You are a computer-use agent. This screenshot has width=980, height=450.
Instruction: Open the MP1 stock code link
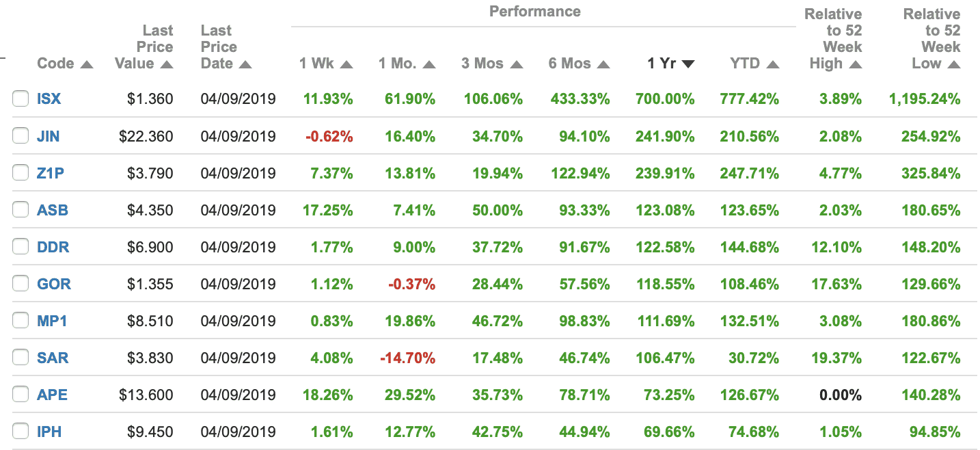[x=52, y=321]
